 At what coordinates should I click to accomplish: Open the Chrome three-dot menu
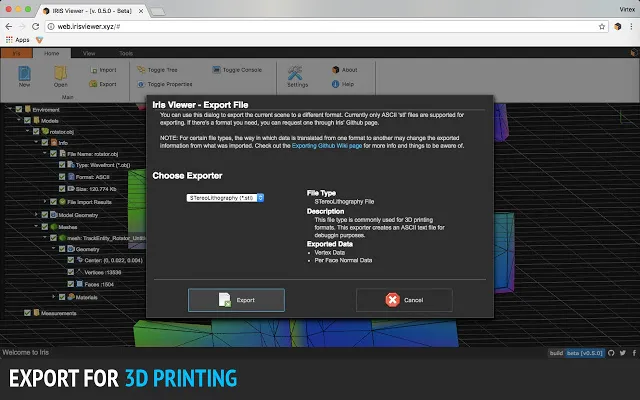pyautogui.click(x=631, y=27)
